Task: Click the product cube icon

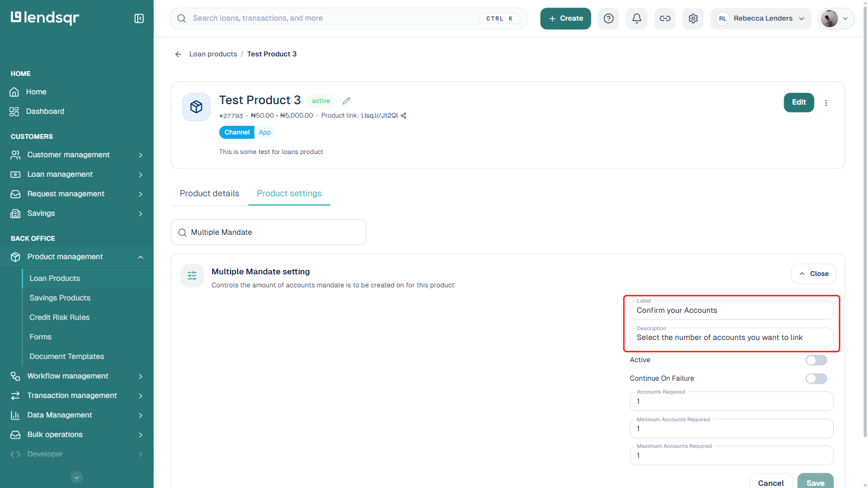Action: 196,107
